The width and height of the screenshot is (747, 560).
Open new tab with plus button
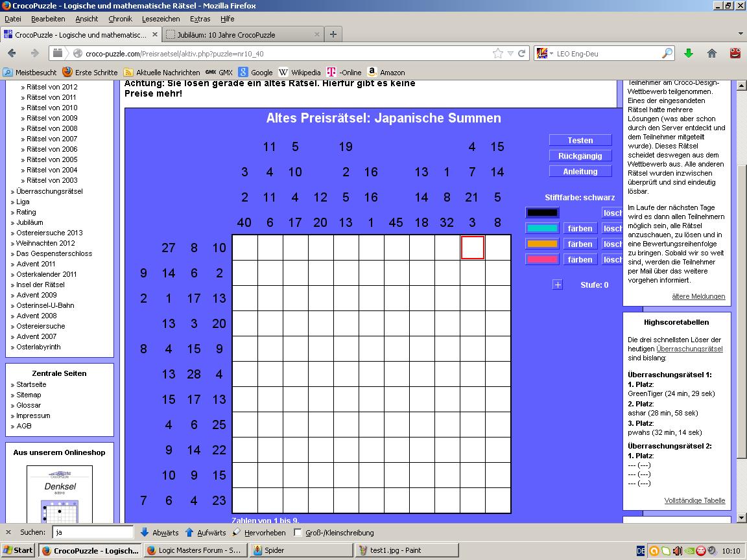333,34
